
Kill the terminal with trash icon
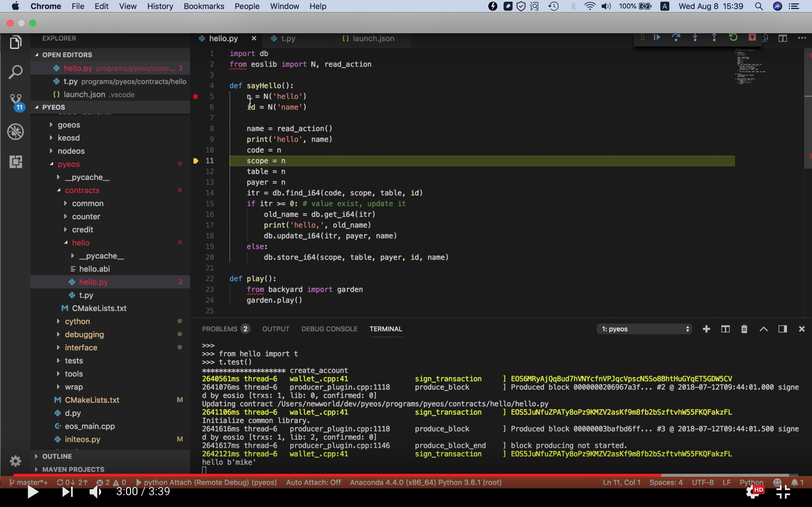tap(744, 329)
